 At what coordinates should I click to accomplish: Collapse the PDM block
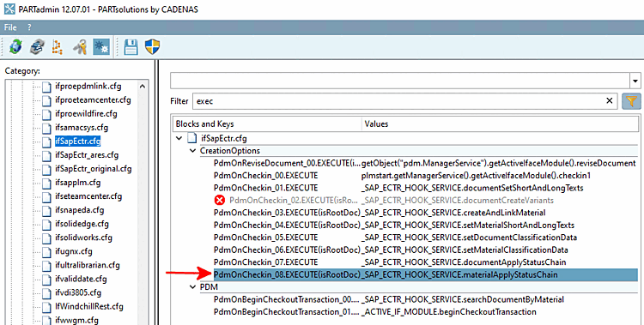192,286
